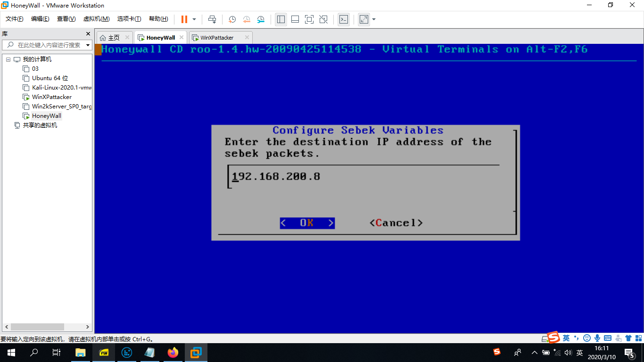Image resolution: width=644 pixels, height=362 pixels.
Task: Open the emoji smiley panel on IME toolbar
Action: [587, 338]
